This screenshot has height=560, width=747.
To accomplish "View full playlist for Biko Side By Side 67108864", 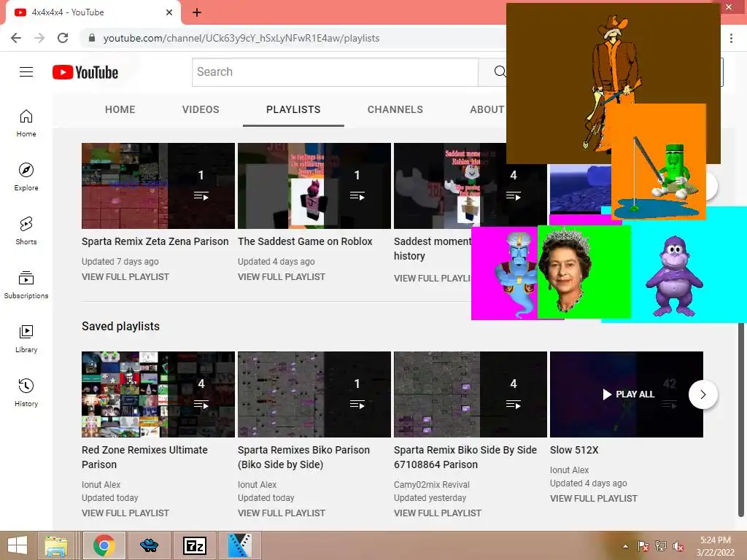I will pos(438,513).
